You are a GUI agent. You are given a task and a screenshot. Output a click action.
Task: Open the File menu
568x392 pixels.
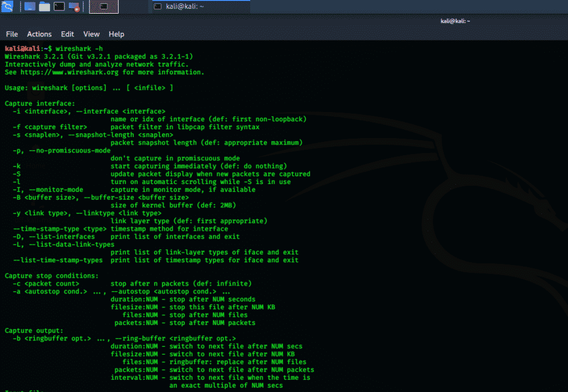click(12, 34)
